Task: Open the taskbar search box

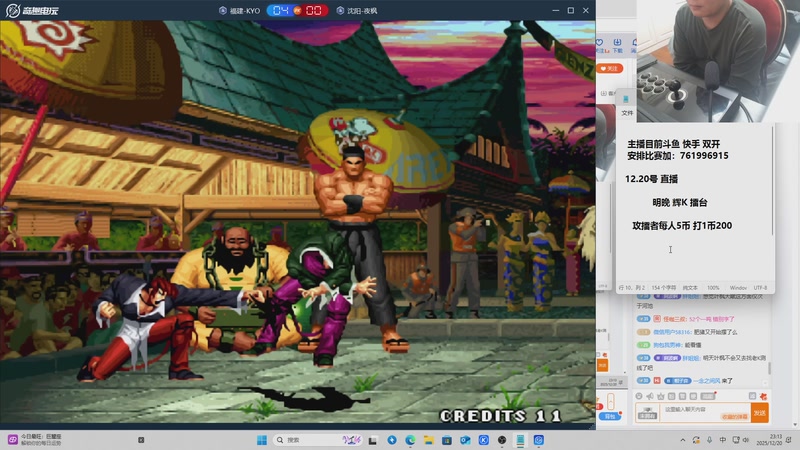Action: click(x=318, y=440)
